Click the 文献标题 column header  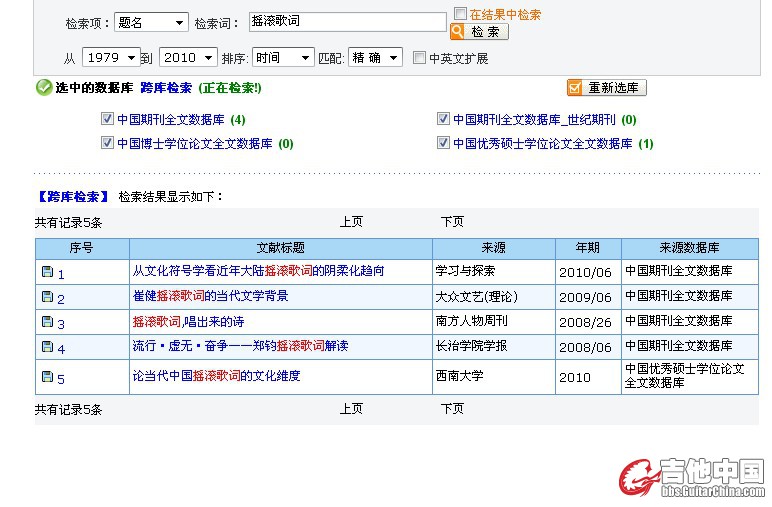coord(281,248)
